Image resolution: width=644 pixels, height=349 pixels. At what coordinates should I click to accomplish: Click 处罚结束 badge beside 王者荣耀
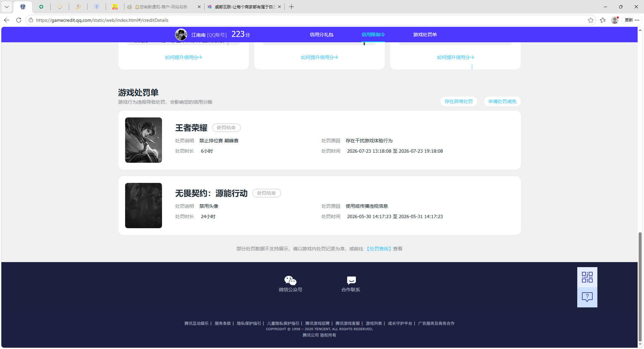pyautogui.click(x=226, y=128)
